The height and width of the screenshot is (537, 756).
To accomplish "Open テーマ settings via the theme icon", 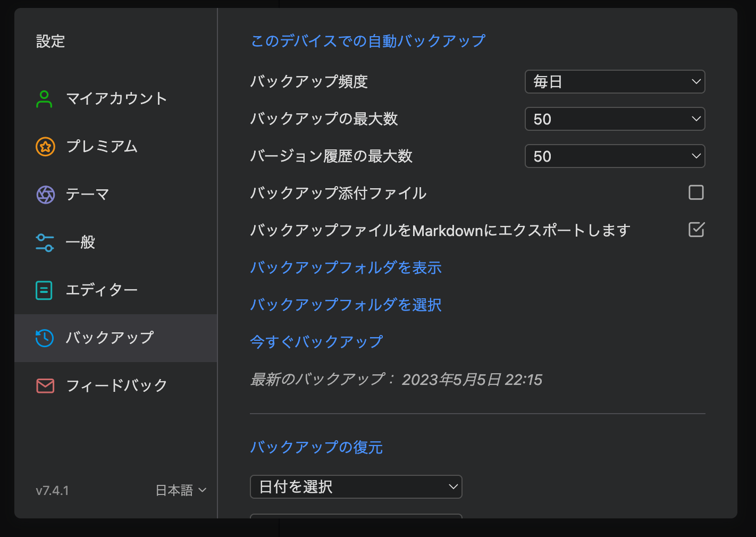I will tap(45, 195).
